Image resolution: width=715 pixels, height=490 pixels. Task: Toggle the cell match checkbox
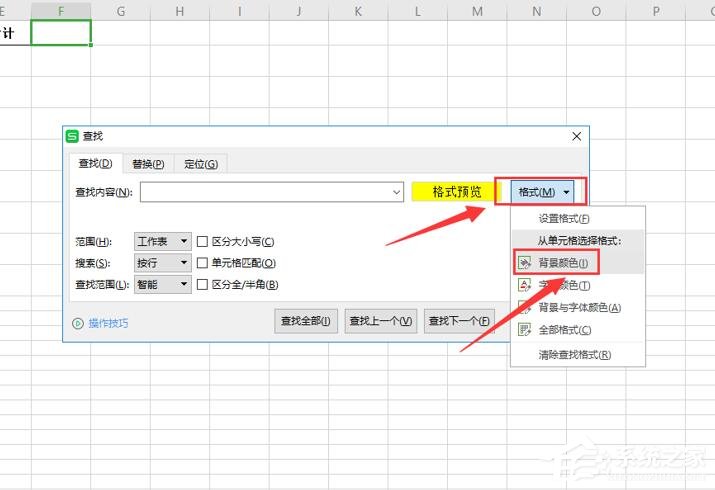tap(202, 263)
